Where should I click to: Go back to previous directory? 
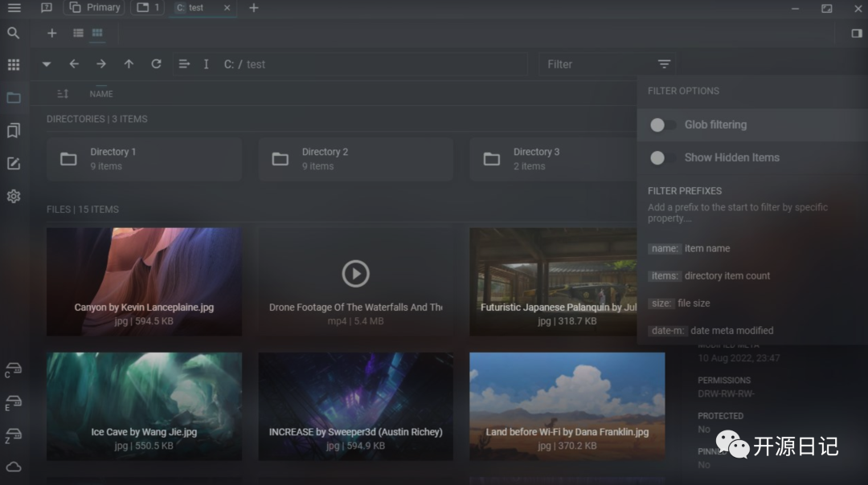point(74,64)
